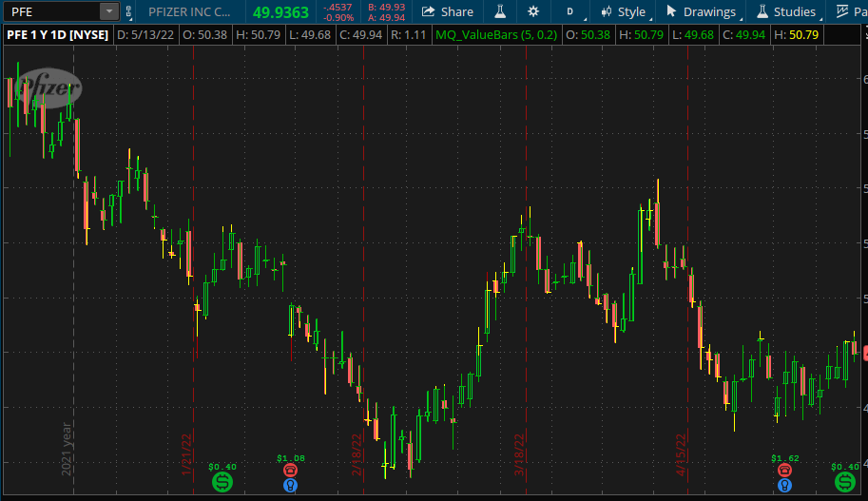Open the symbol history dropdown arrow
The height and width of the screenshot is (501, 868).
point(109,11)
